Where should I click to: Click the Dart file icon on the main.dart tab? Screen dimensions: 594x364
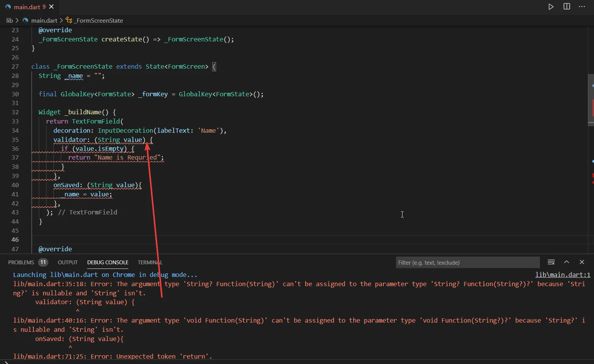pyautogui.click(x=8, y=7)
